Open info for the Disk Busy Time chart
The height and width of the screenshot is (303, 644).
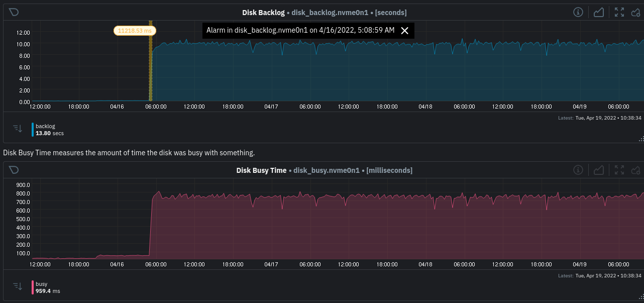click(x=578, y=170)
